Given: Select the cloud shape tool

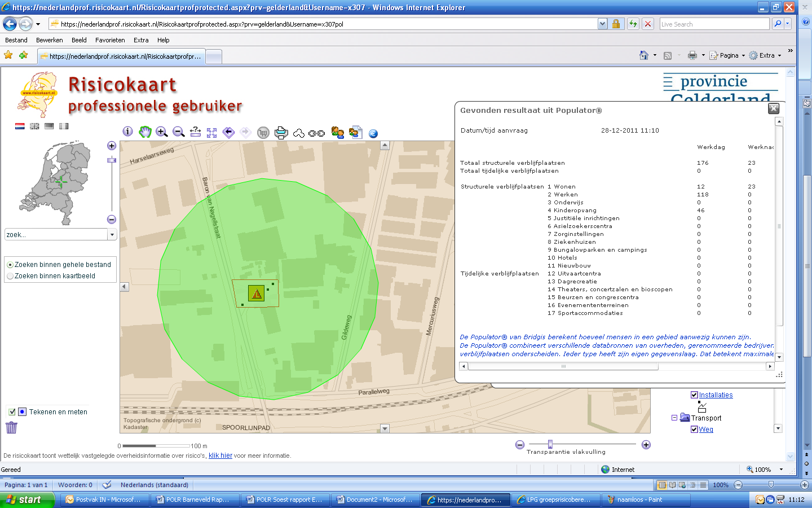Looking at the screenshot, I should [299, 133].
